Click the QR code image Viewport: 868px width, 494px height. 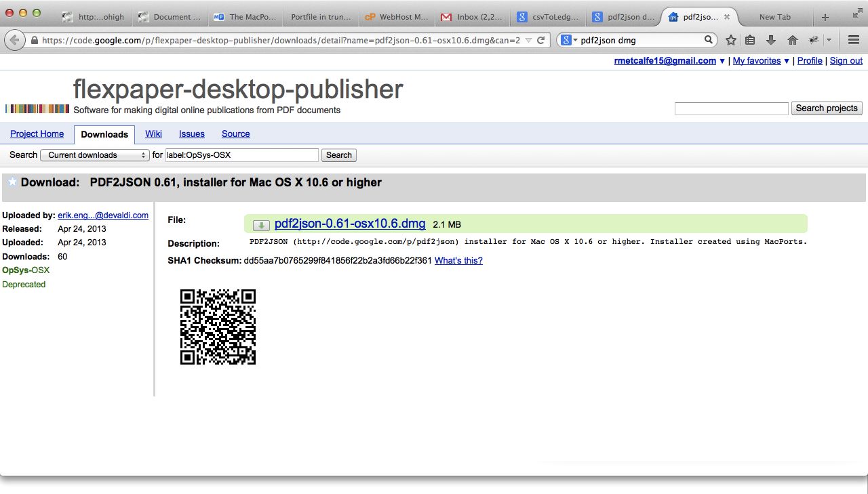click(218, 327)
